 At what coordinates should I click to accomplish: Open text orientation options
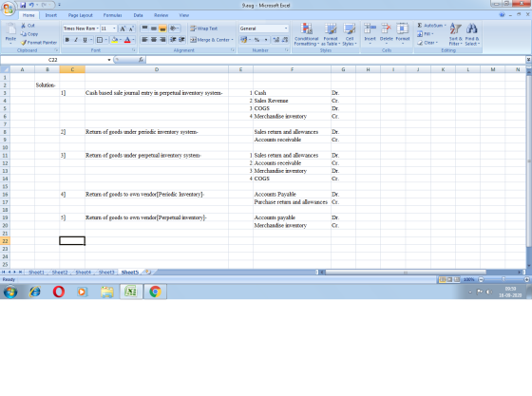(174, 28)
